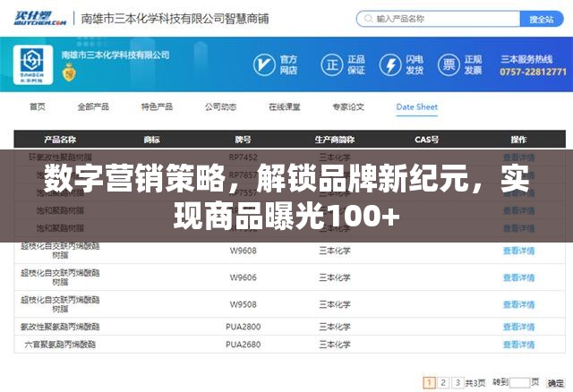Open the 特色产品 nav tab
The width and height of the screenshot is (573, 392).
click(157, 107)
